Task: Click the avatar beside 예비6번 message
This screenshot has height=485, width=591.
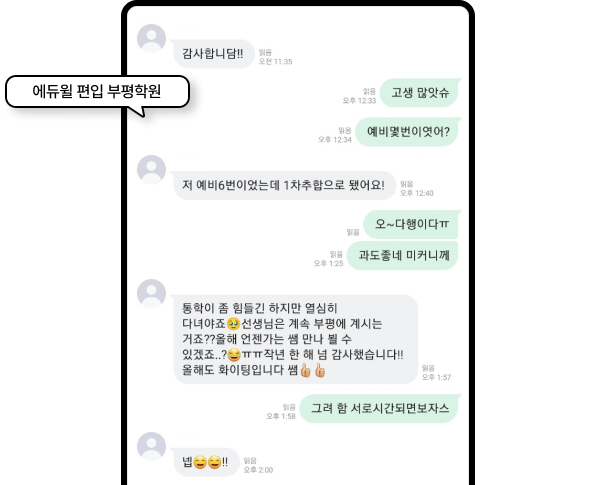Action: 151,170
